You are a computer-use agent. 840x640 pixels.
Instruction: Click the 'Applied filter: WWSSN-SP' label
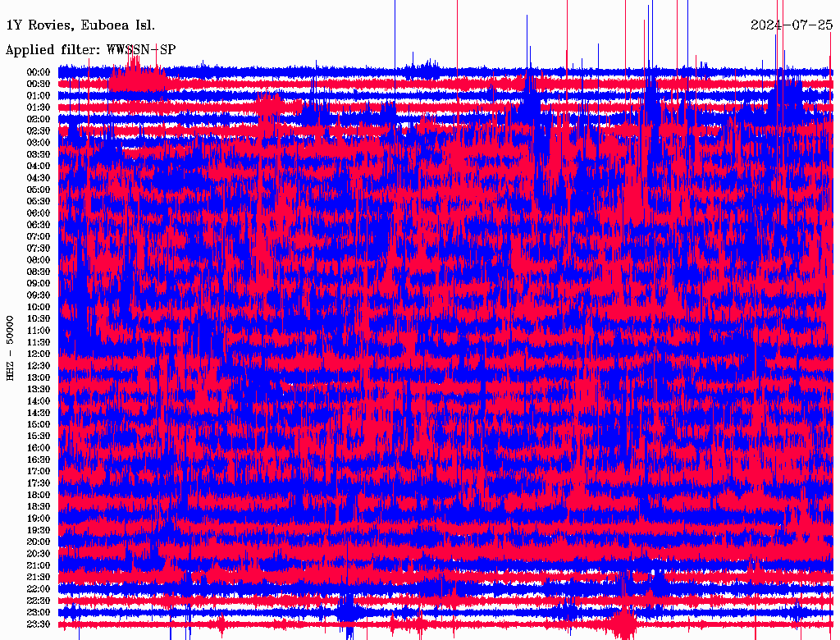[x=90, y=50]
